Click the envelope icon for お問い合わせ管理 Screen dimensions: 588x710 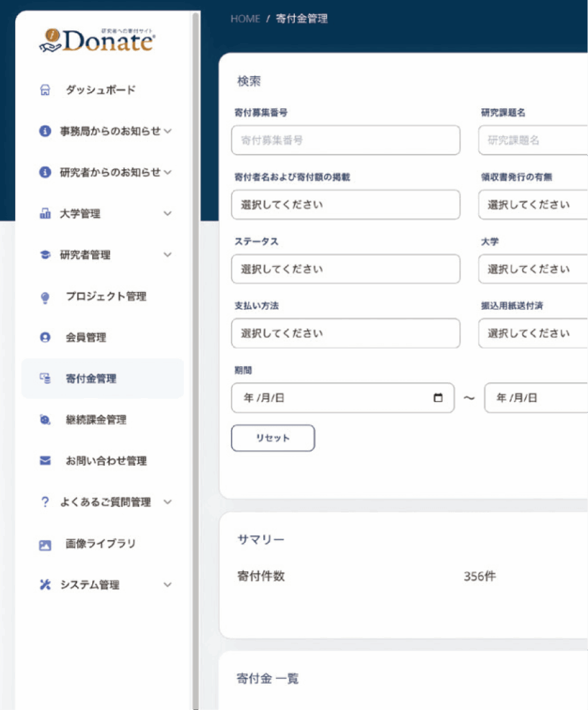click(45, 461)
